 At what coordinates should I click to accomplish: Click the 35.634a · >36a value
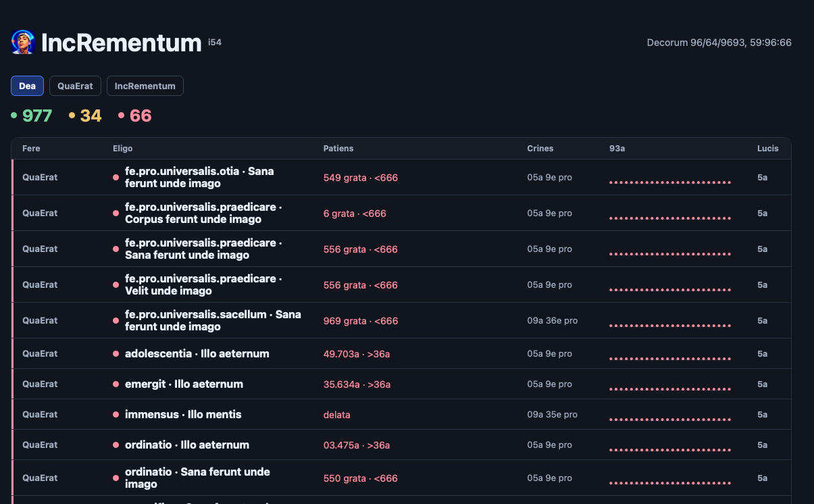tap(357, 384)
